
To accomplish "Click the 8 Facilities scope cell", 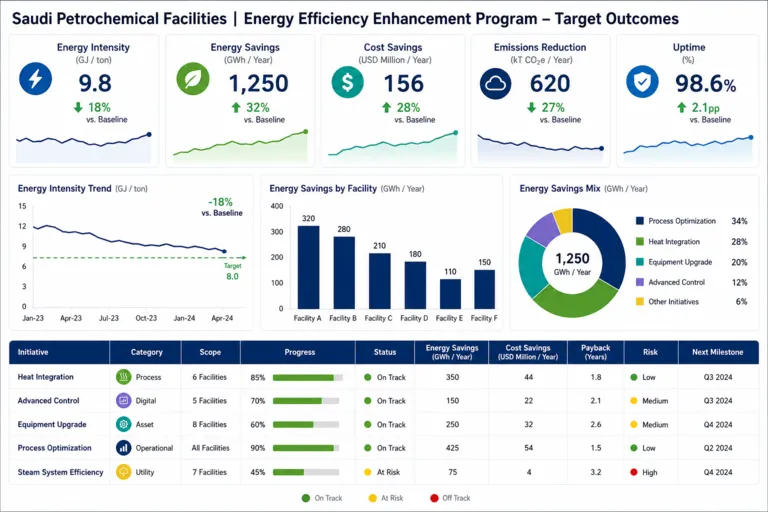I will (210, 424).
